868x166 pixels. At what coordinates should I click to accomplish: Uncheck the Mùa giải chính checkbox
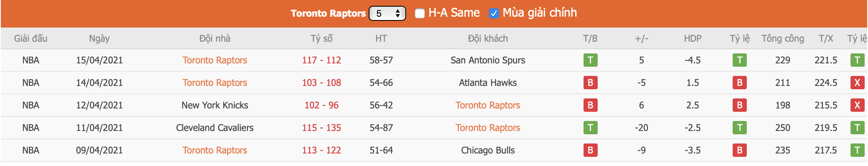tap(494, 13)
